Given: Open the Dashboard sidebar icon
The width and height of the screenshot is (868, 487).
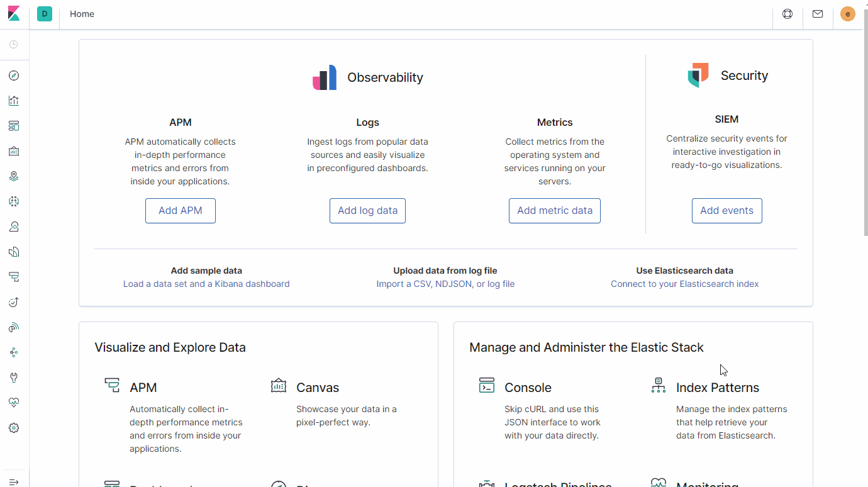Looking at the screenshot, I should coord(14,125).
